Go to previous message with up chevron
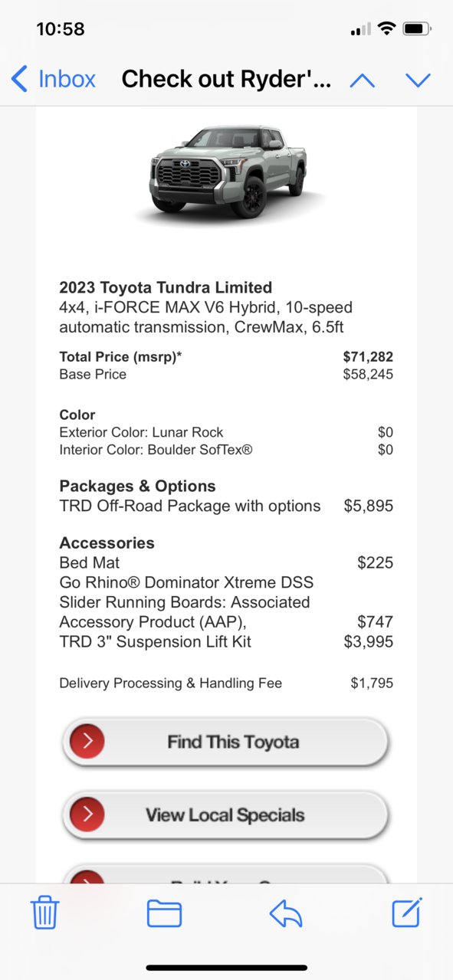This screenshot has width=453, height=980. pyautogui.click(x=363, y=80)
